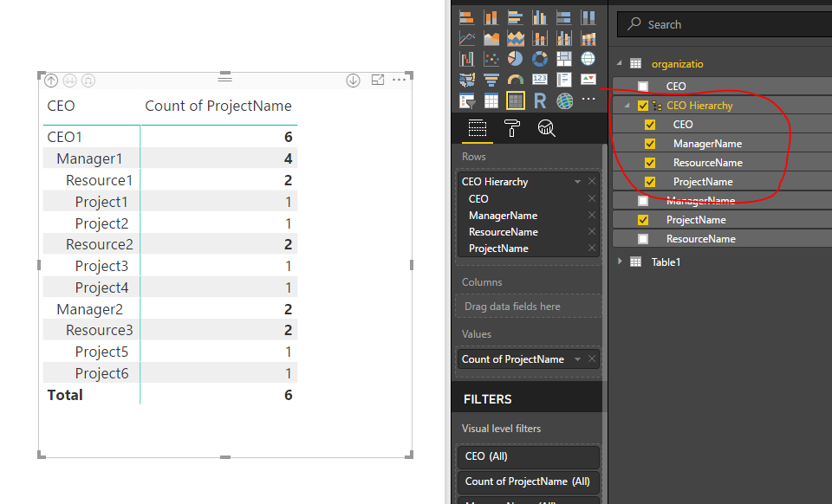Select the treemap visualization
The image size is (832, 504).
(x=563, y=59)
